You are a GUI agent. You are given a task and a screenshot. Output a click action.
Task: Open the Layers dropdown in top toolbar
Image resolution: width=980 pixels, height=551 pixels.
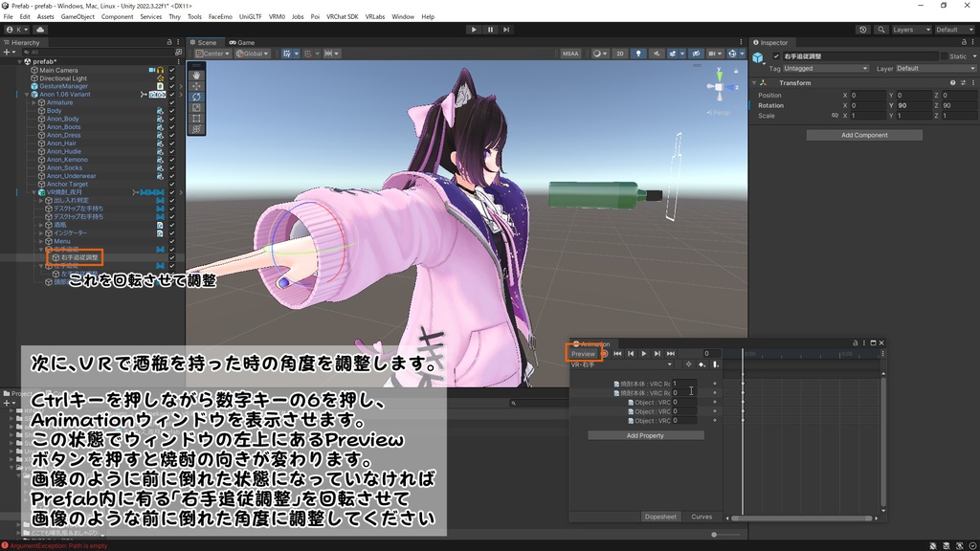tap(911, 30)
